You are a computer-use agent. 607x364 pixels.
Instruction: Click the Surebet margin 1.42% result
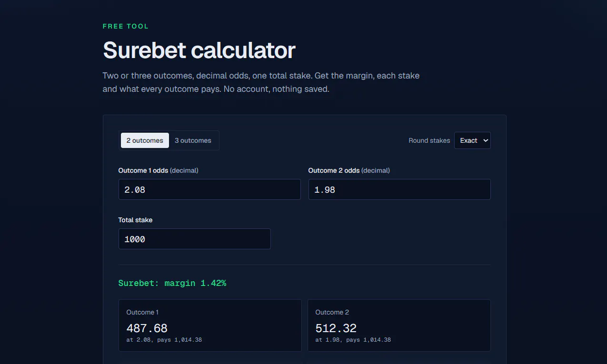[x=172, y=283]
